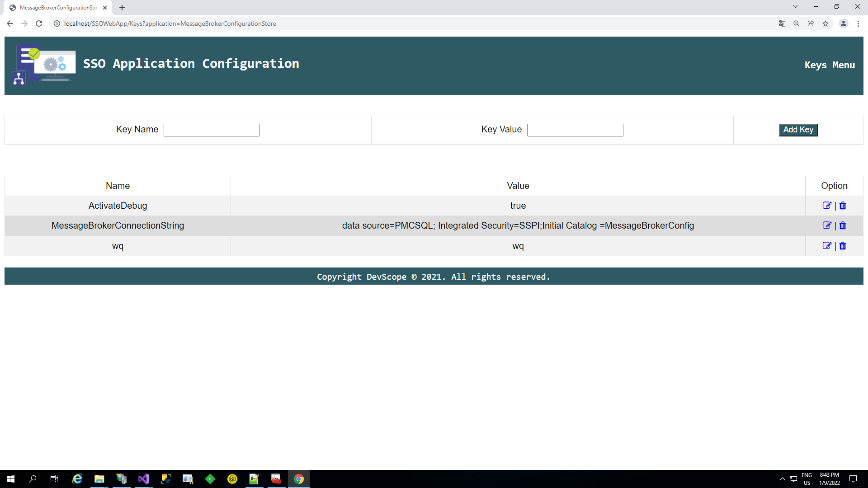Screen dimensions: 868x488
Task: Edit the MessageBrokerConnectionString key
Action: (826, 225)
